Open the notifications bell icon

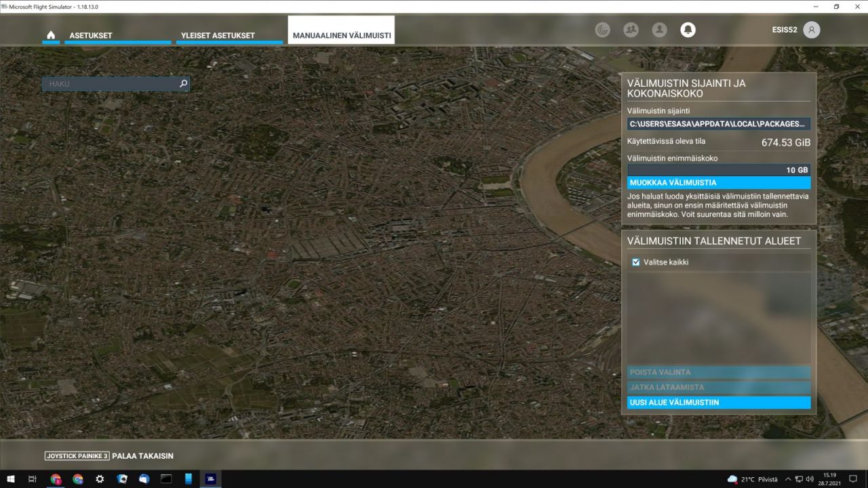coord(688,30)
